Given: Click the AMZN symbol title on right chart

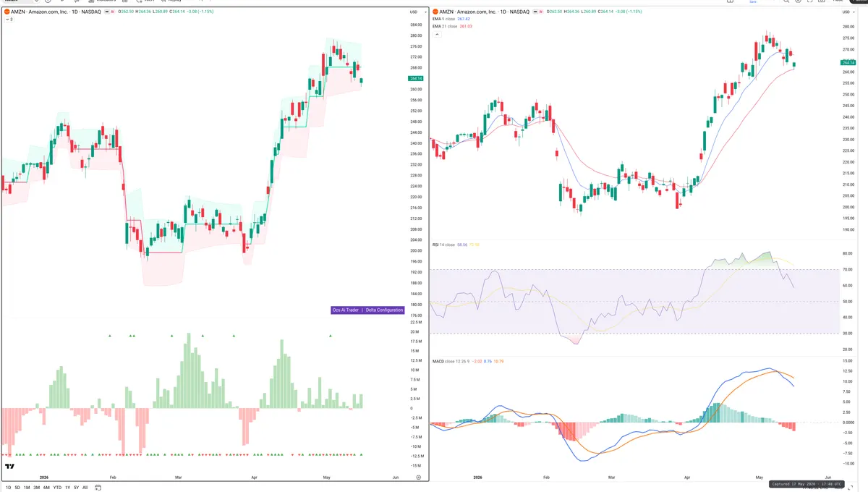Looking at the screenshot, I should click(x=486, y=12).
